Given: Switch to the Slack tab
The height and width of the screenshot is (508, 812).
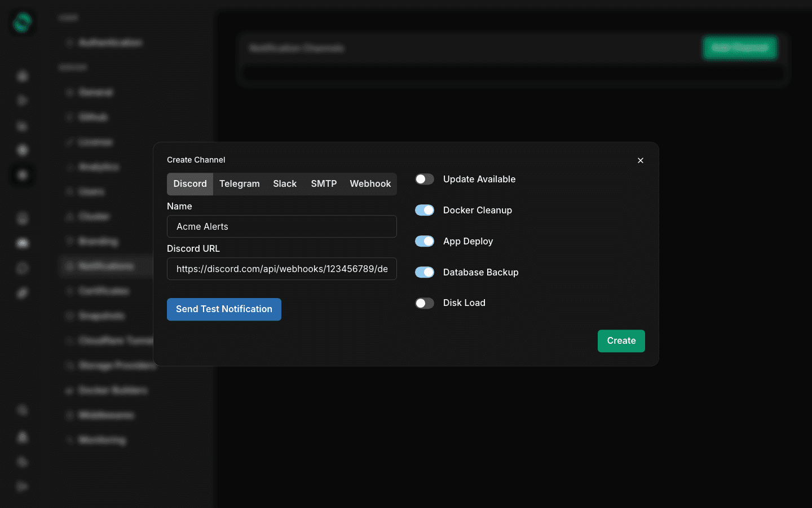Looking at the screenshot, I should [285, 184].
